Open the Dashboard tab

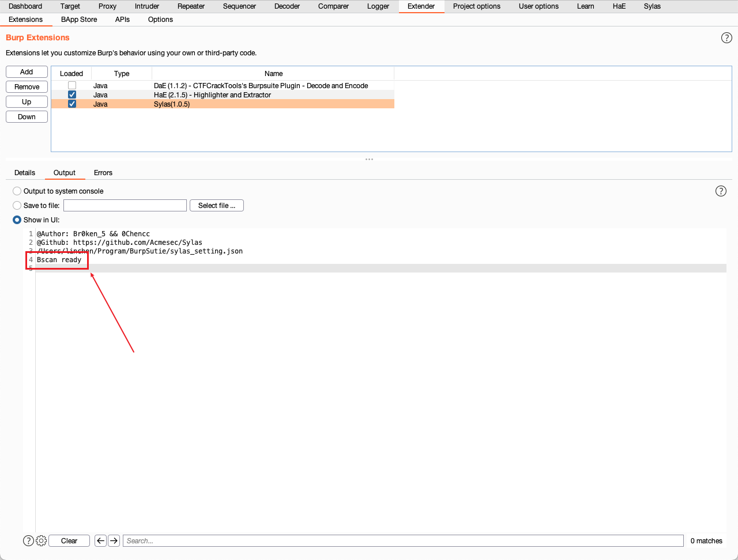pos(25,6)
